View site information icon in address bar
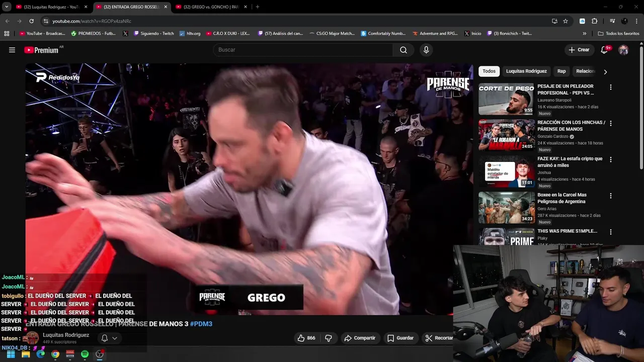 tap(46, 21)
